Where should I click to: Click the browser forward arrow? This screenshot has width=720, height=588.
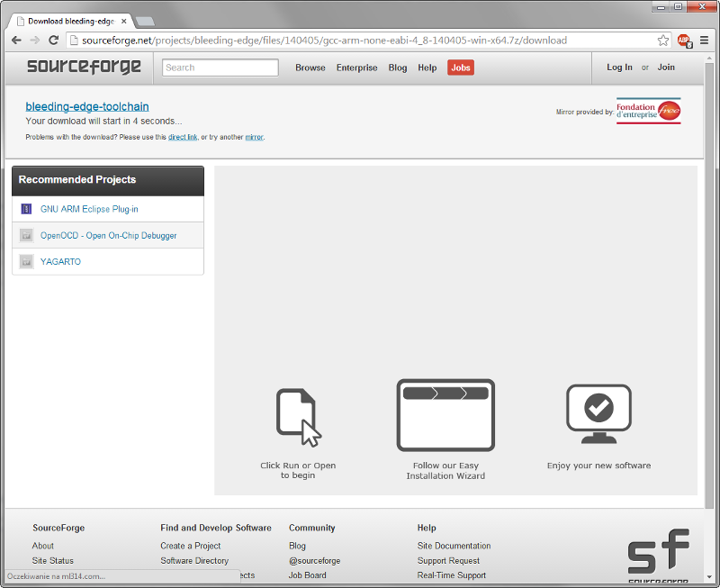(x=35, y=41)
